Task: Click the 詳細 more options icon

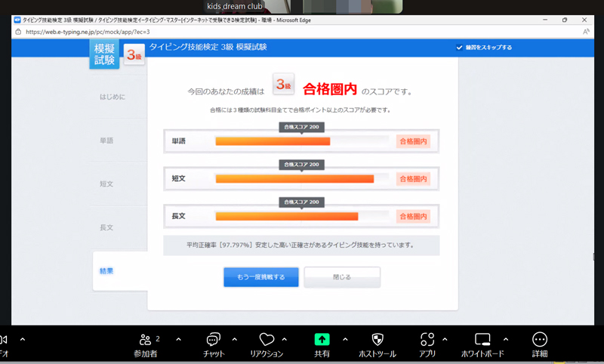Action: [539, 340]
